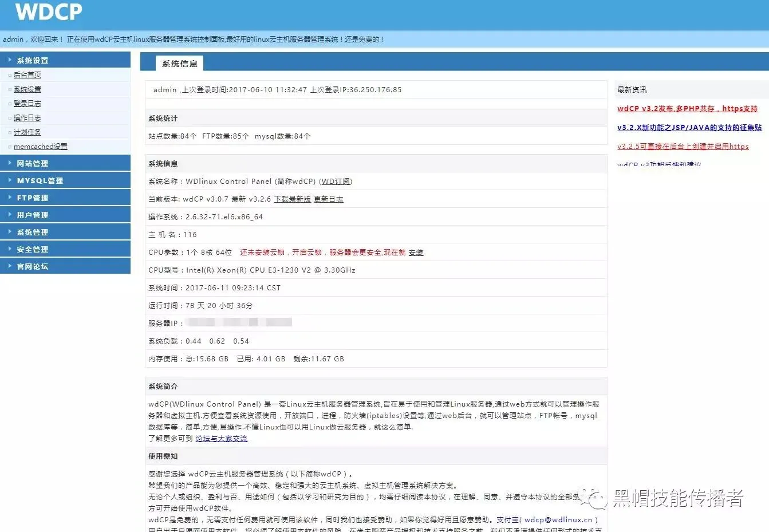
Task: Click the FTP数量:85个 statistic
Action: (x=226, y=136)
